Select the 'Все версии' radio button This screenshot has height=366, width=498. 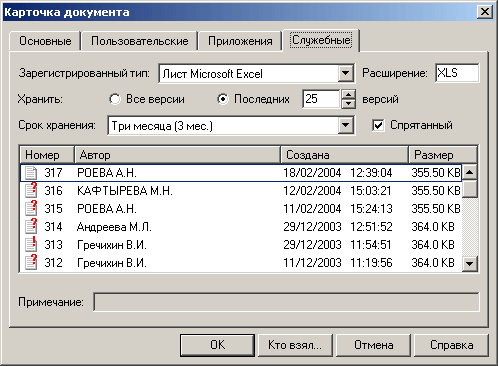[x=115, y=99]
